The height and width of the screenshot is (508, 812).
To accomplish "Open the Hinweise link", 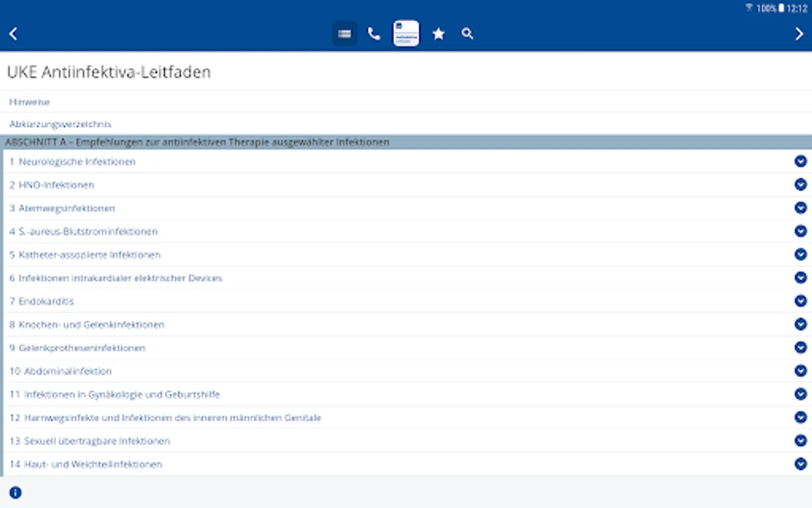I will coord(30,102).
